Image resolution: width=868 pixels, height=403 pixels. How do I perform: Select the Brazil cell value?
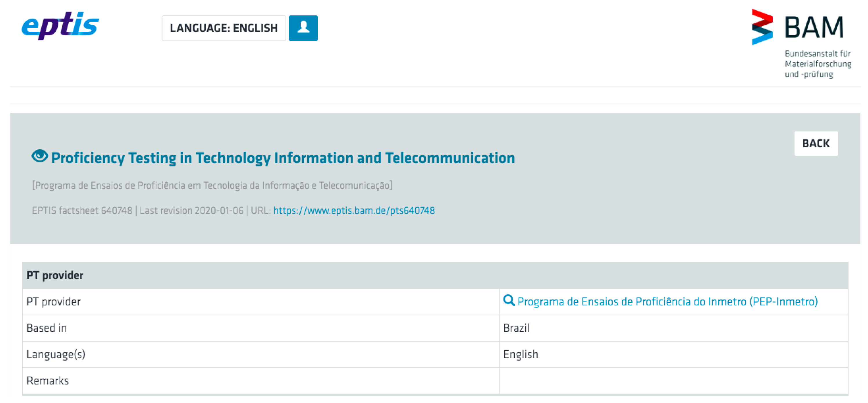coord(516,327)
